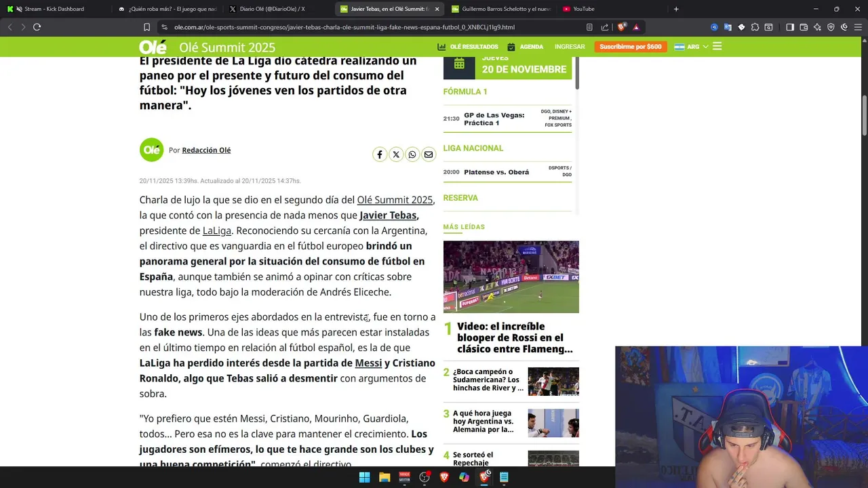The width and height of the screenshot is (868, 488).
Task: Open the Leo AI sparkle icon
Action: (x=817, y=27)
